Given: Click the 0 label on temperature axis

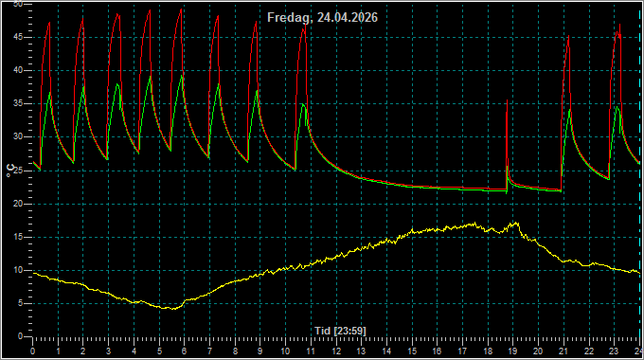Looking at the screenshot, I should [x=20, y=336].
